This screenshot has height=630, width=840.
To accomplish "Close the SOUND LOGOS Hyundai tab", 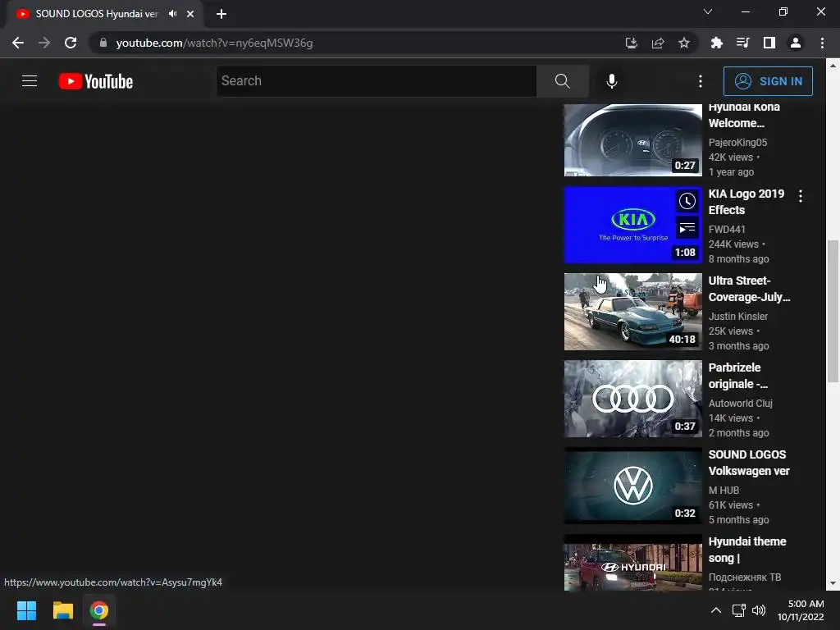I will click(190, 14).
